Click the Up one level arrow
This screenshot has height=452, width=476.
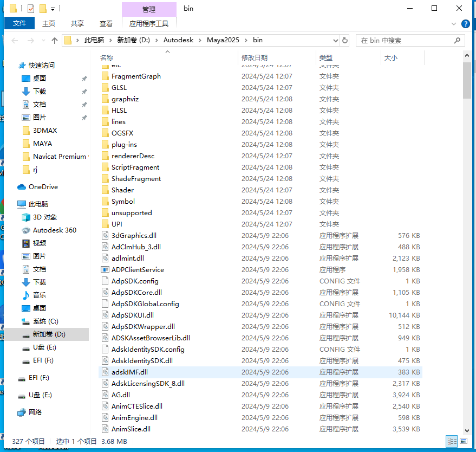55,41
